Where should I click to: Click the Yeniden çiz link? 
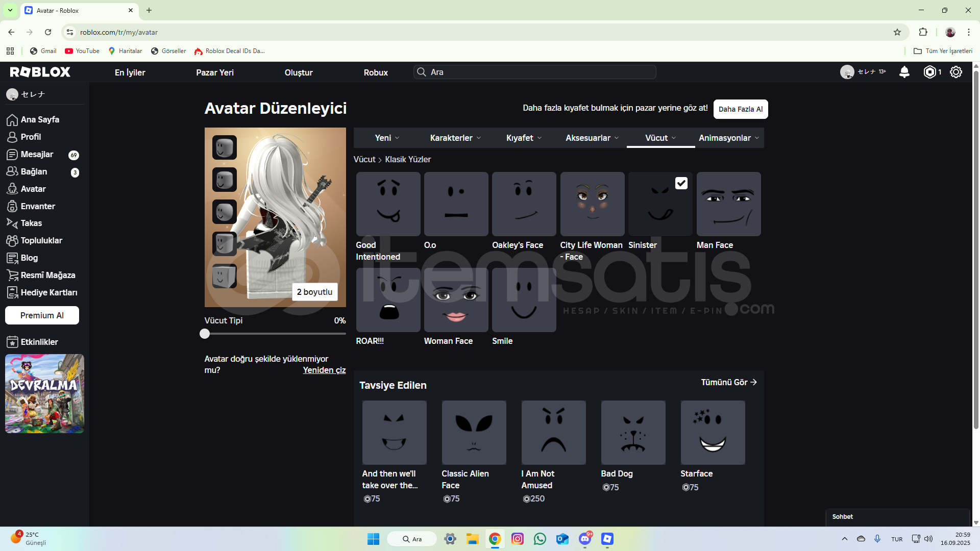pos(324,370)
